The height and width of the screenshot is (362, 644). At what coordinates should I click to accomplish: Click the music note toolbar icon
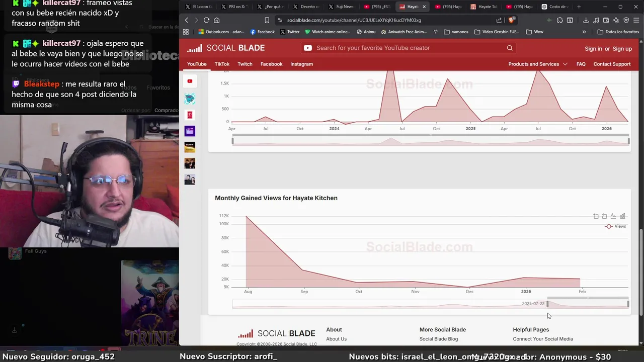point(596,20)
